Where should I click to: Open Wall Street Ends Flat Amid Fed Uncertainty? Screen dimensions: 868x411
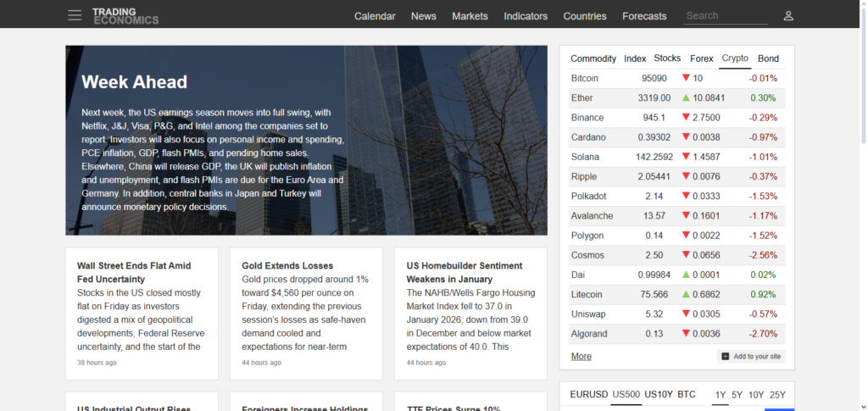[134, 273]
